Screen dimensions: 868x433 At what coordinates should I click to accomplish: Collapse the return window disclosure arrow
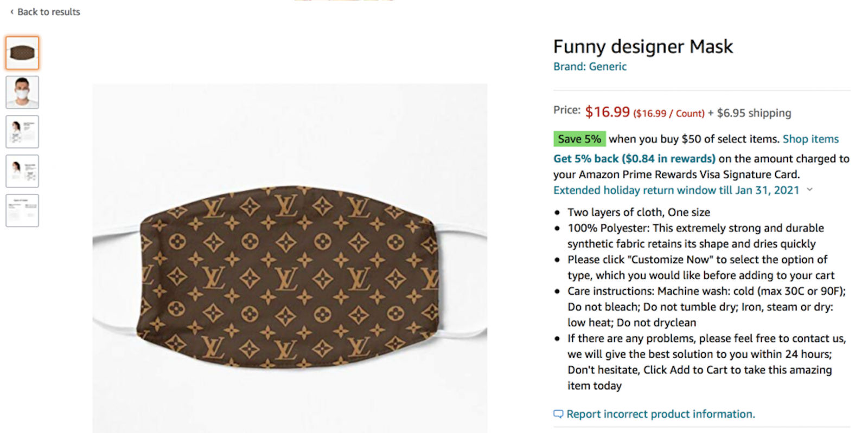(x=810, y=190)
